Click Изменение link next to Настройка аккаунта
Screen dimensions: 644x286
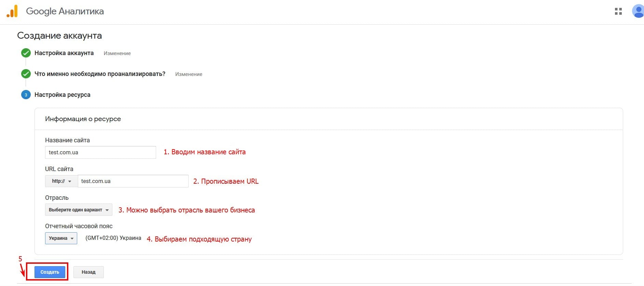click(117, 53)
